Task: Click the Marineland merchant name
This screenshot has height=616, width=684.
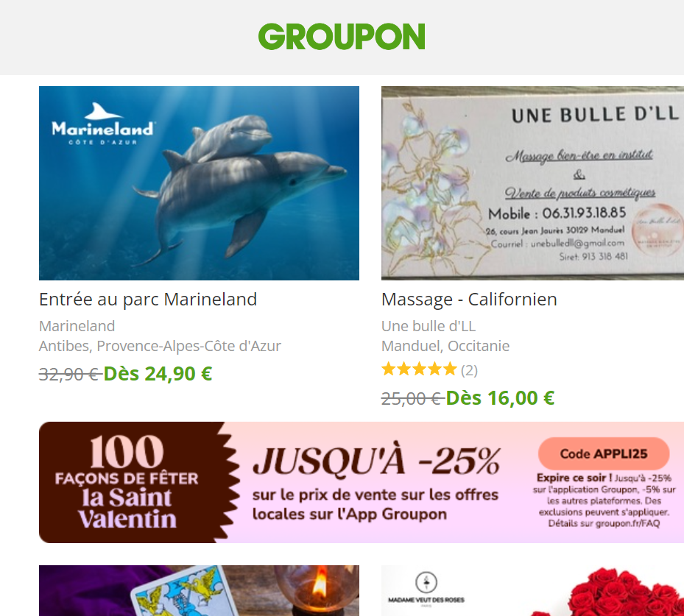Action: 77,326
